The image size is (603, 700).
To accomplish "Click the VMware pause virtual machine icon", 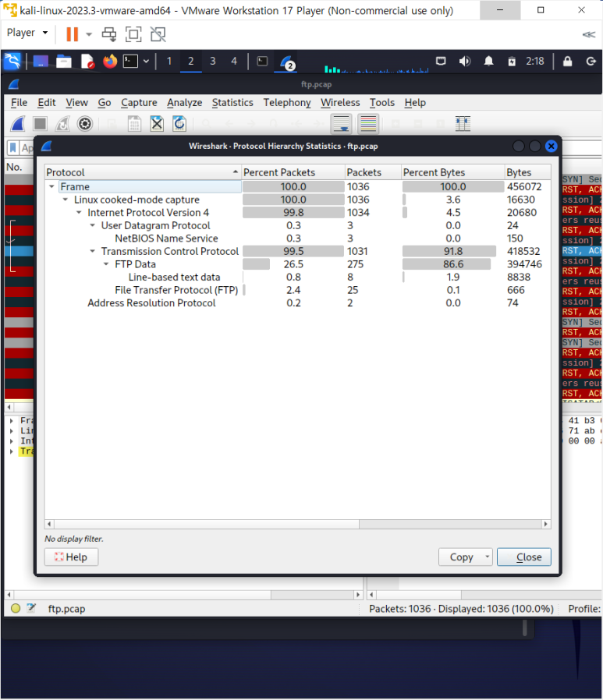I will [x=72, y=34].
